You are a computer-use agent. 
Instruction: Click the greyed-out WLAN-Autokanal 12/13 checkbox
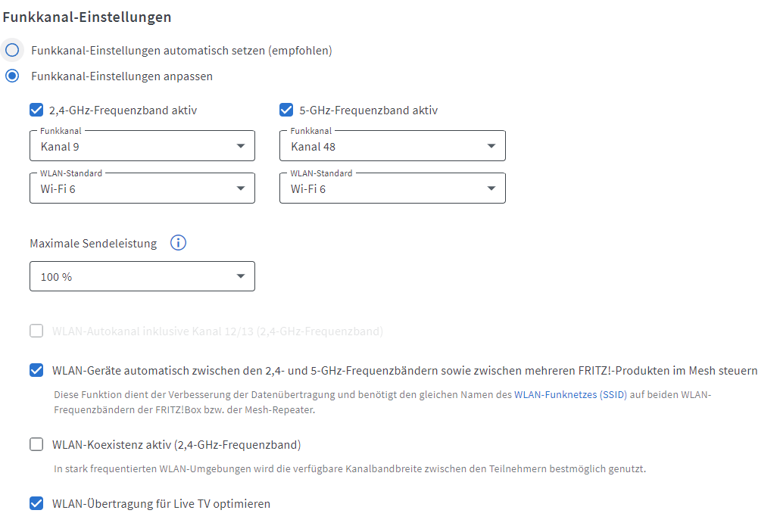(36, 331)
